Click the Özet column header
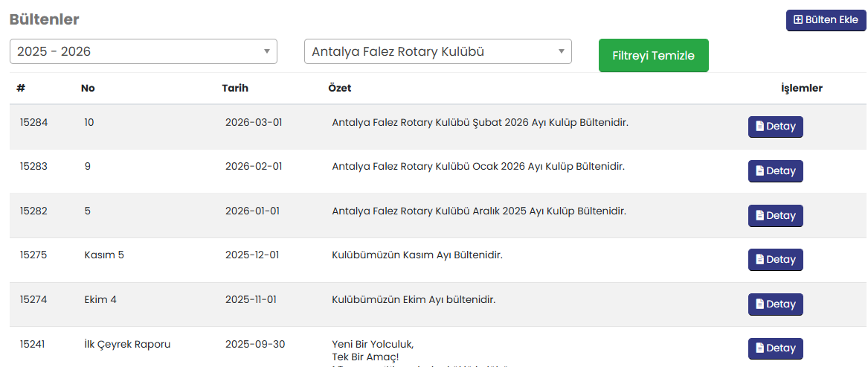The image size is (868, 367). [x=339, y=88]
